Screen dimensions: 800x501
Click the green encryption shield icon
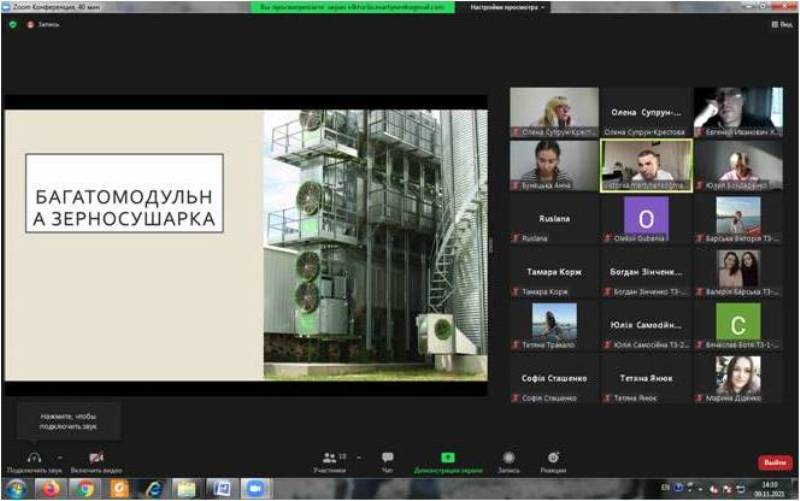12,24
